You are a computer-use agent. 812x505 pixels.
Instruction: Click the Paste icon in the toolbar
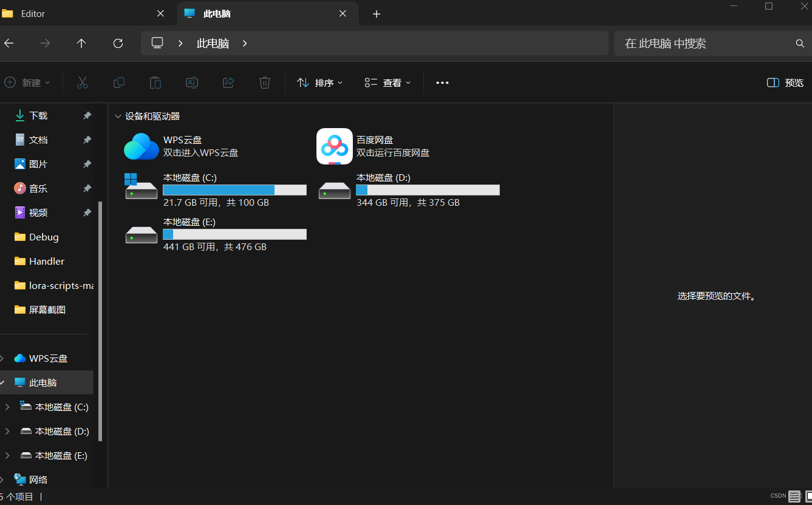tap(155, 83)
